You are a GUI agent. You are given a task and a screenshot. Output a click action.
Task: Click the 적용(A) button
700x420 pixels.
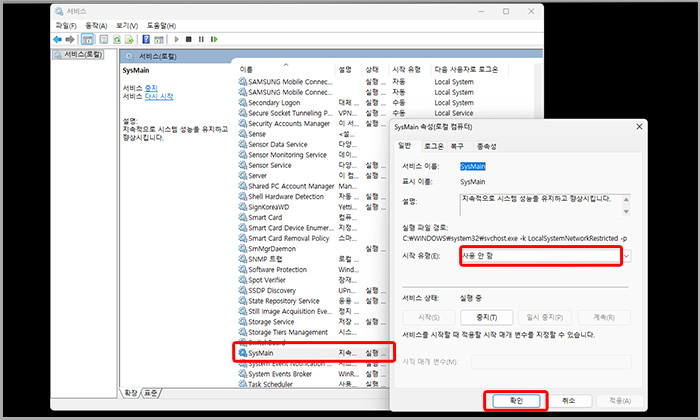pyautogui.click(x=620, y=401)
